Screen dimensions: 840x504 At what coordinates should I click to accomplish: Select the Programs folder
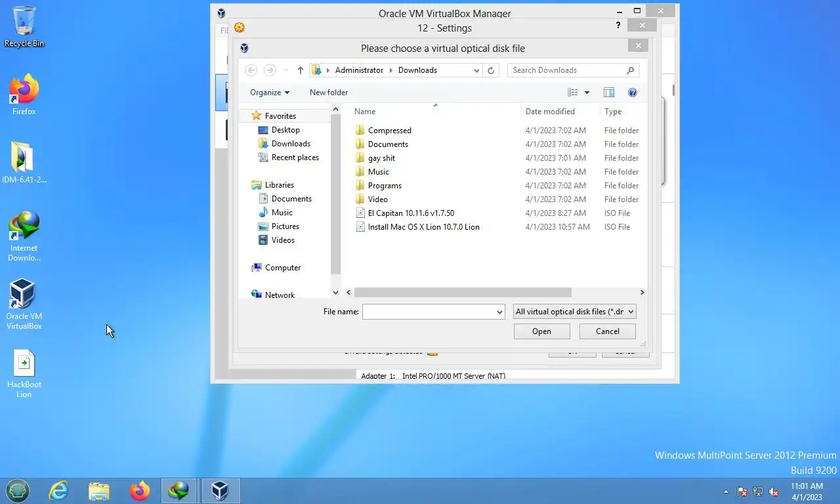click(385, 186)
